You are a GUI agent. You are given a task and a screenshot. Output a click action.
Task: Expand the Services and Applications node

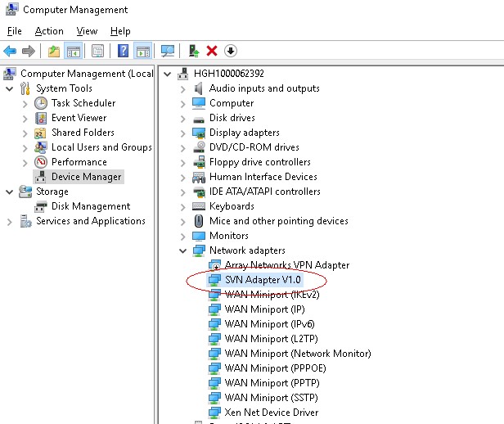[10, 221]
